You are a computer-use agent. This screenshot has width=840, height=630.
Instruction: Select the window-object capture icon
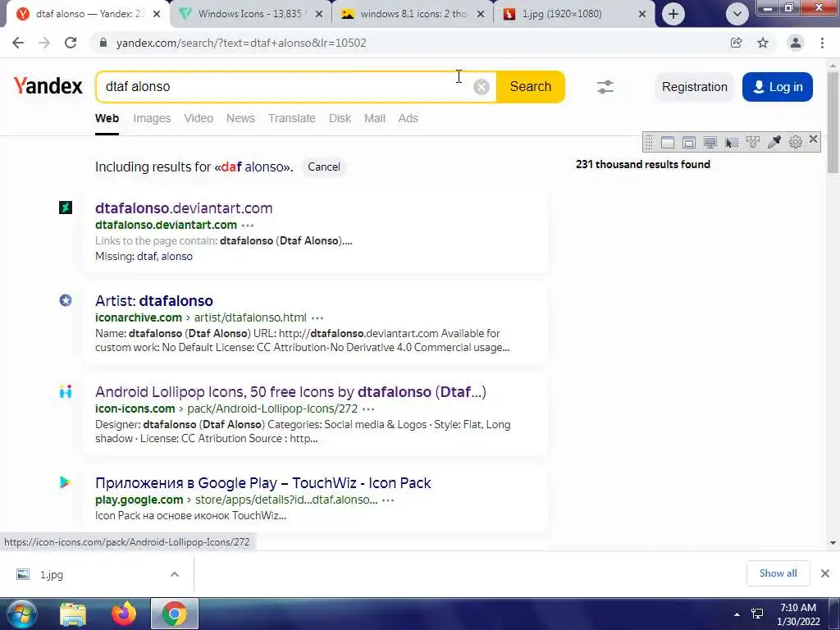(689, 142)
